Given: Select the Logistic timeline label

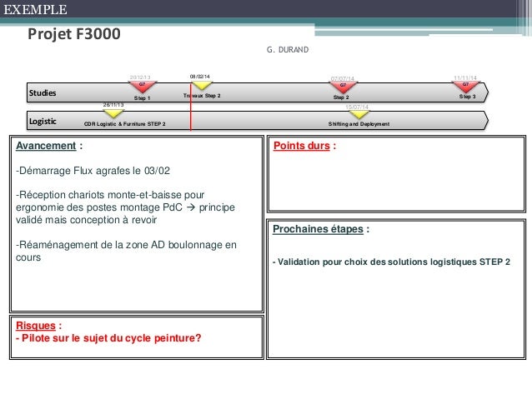Looking at the screenshot, I should pos(43,121).
